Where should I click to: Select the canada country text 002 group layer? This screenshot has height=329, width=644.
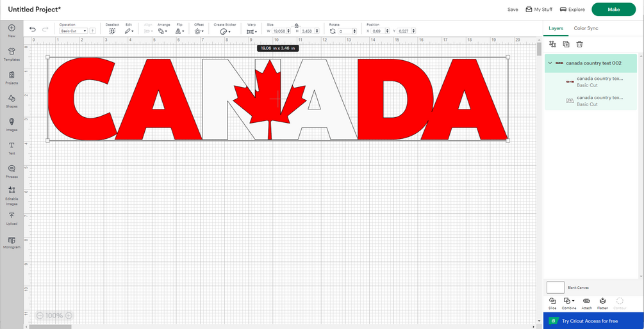click(x=591, y=63)
